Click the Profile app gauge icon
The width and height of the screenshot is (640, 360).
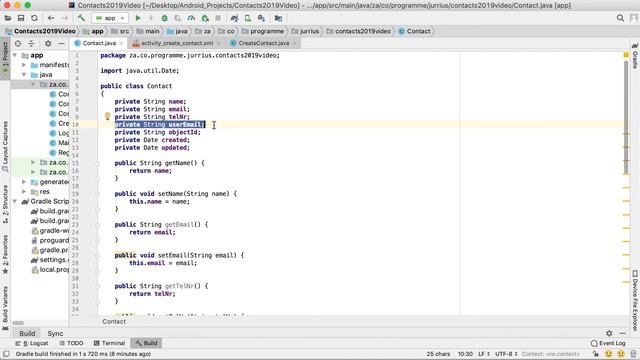click(191, 18)
